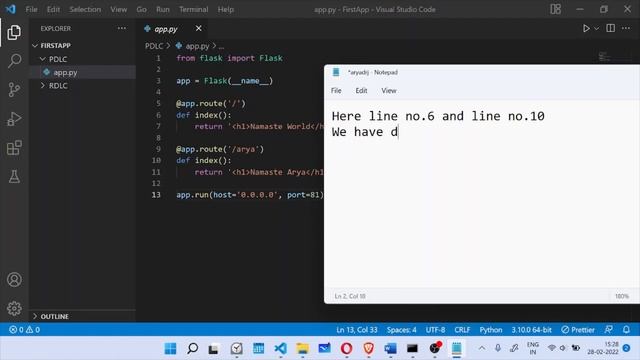Click line 1 'from flask import Flask'
640x360 pixels.
coord(229,58)
